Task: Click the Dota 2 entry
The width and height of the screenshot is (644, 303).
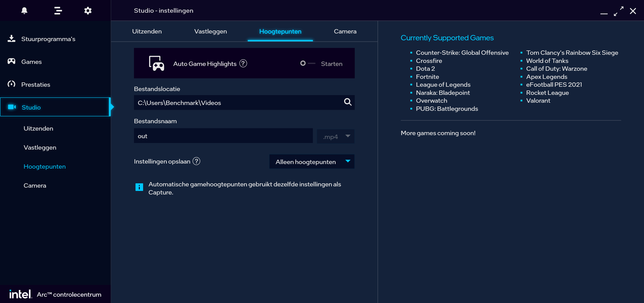Action: pyautogui.click(x=425, y=68)
